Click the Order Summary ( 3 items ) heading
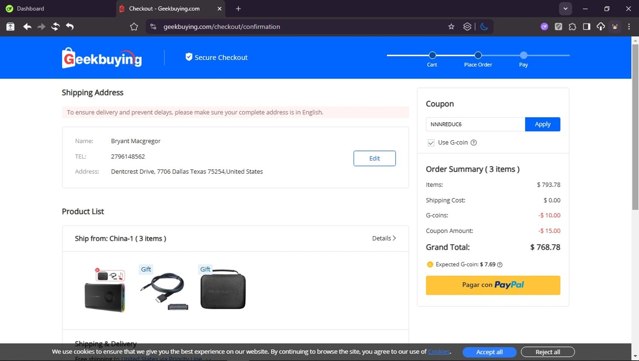The width and height of the screenshot is (639, 361). click(x=473, y=169)
